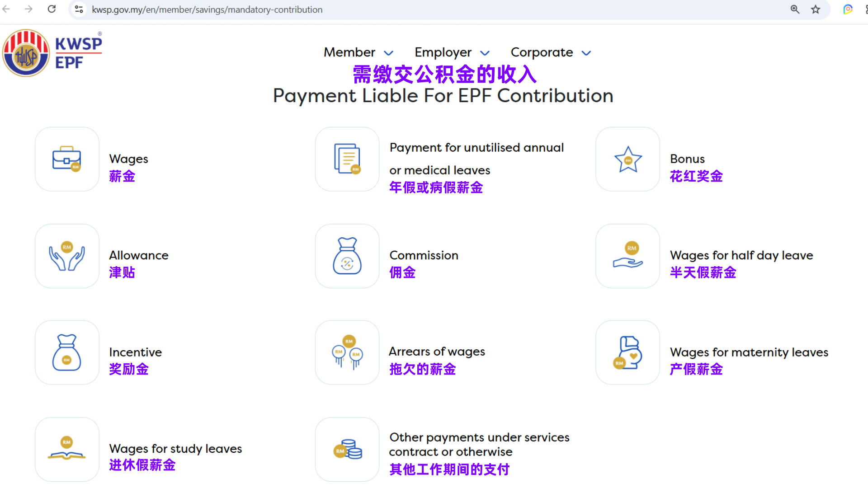This screenshot has width=868, height=488.
Task: Click the Bonus star icon
Action: click(627, 159)
